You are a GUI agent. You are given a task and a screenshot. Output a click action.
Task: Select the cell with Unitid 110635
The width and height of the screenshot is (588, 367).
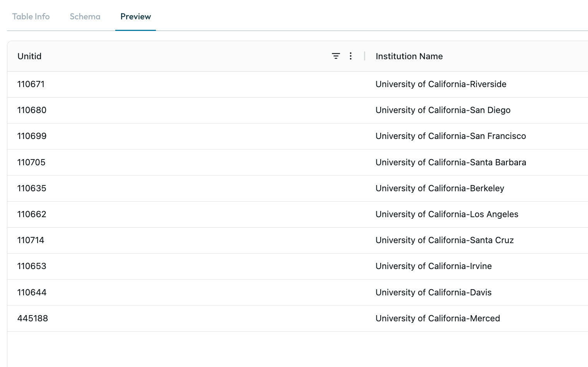pos(186,189)
